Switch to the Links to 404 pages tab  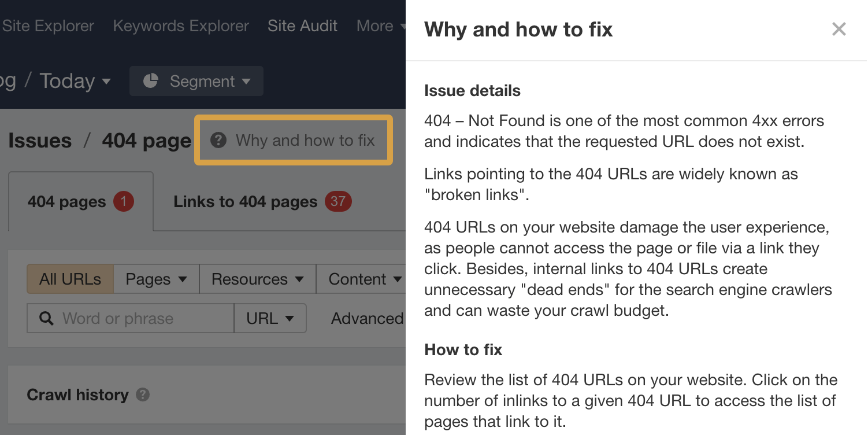coord(244,201)
